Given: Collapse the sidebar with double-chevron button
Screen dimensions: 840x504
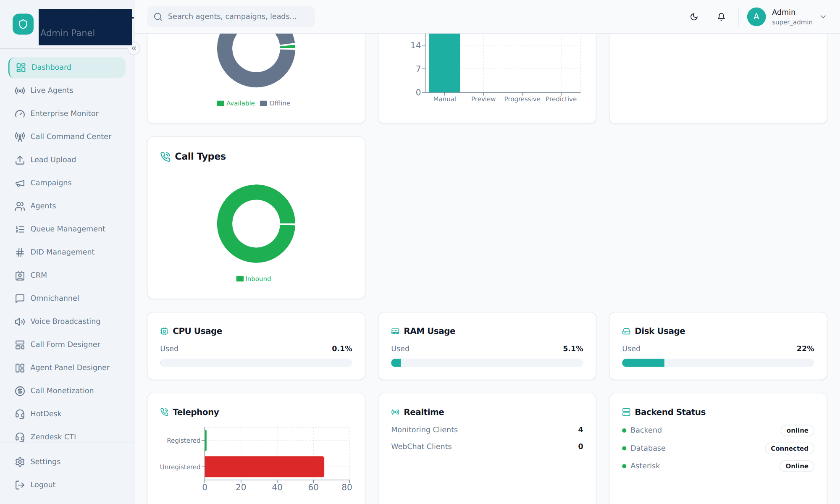Looking at the screenshot, I should [134, 48].
